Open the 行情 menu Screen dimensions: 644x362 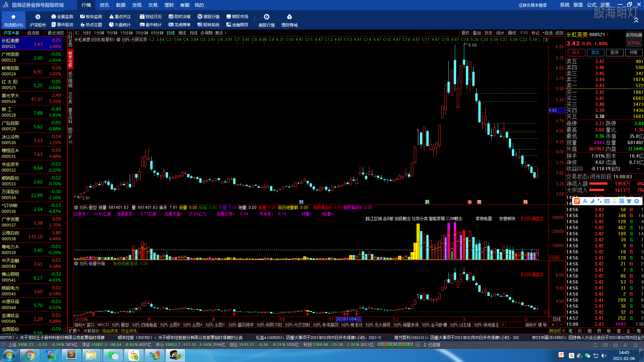86,5
